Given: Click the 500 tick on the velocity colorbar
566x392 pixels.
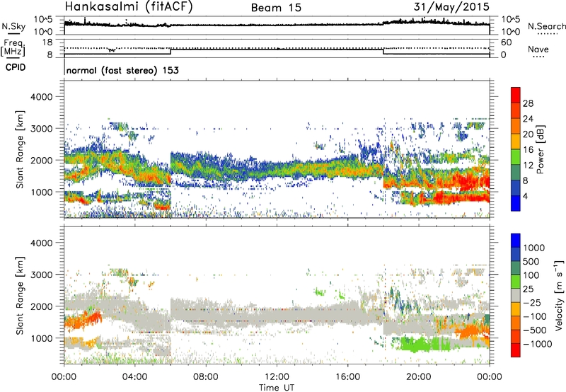Looking at the screenshot, I should click(x=531, y=262).
